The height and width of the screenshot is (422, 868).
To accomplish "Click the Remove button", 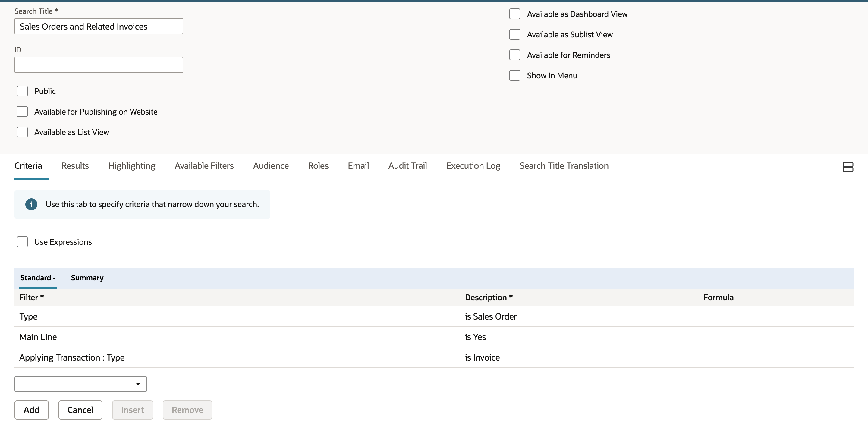I will pyautogui.click(x=187, y=410).
